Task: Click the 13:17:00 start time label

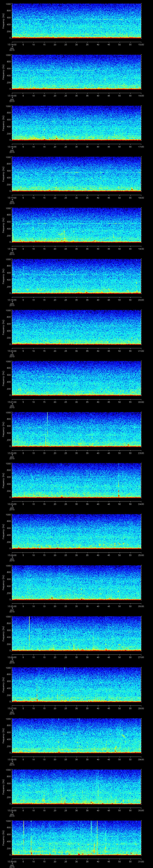Action: (12, 198)
